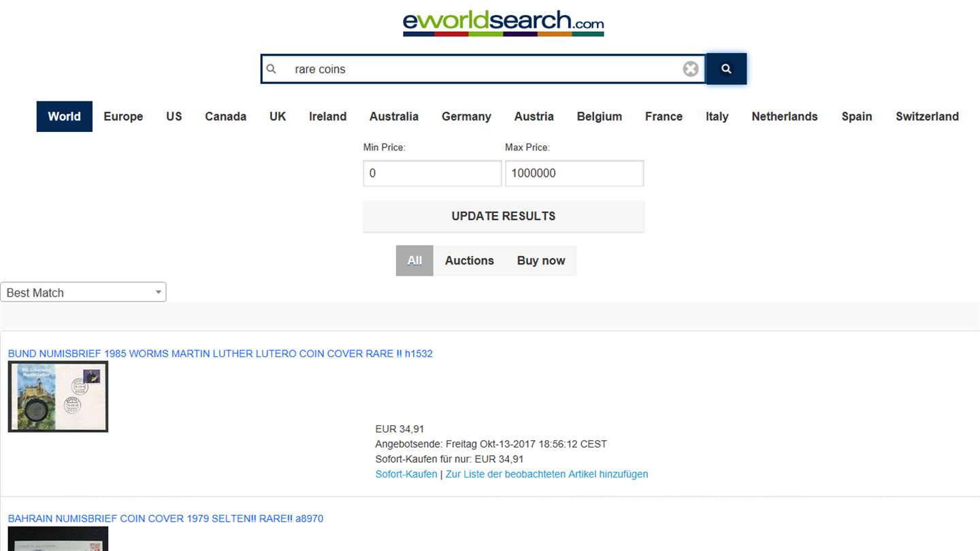Filter listings to Auctions only

tap(470, 261)
